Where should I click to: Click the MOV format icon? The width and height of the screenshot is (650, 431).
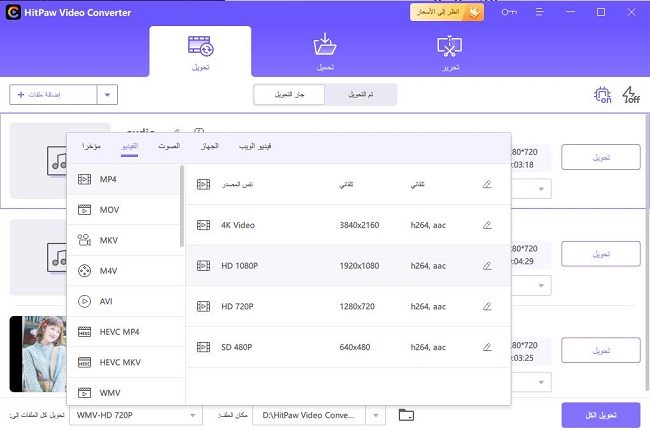point(85,210)
